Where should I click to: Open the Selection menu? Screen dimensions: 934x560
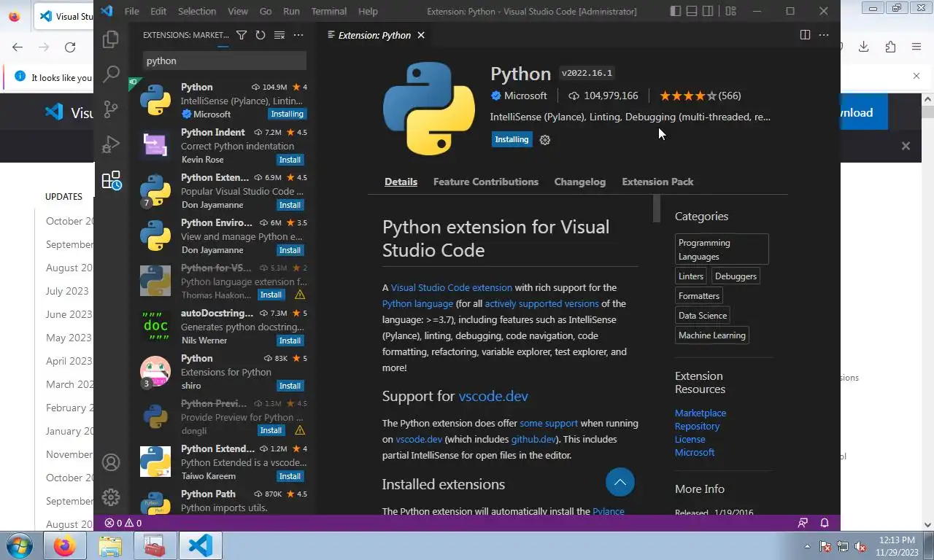coord(197,11)
